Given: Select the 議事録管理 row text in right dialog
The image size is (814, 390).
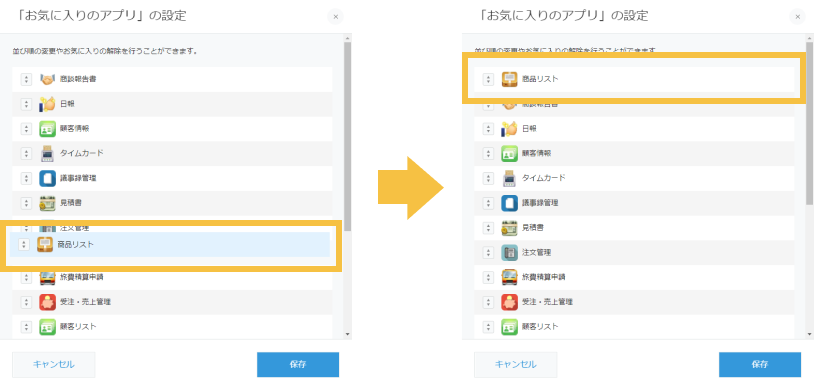Looking at the screenshot, I should coord(540,203).
